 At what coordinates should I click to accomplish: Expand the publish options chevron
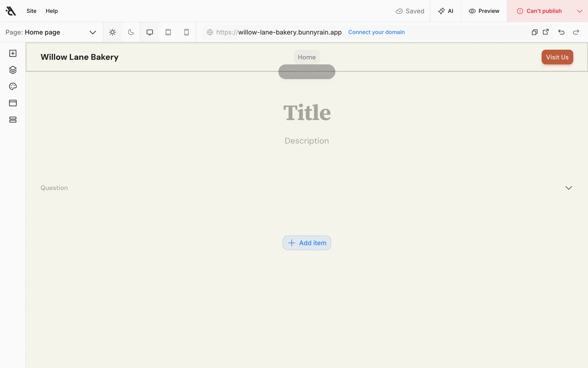580,11
